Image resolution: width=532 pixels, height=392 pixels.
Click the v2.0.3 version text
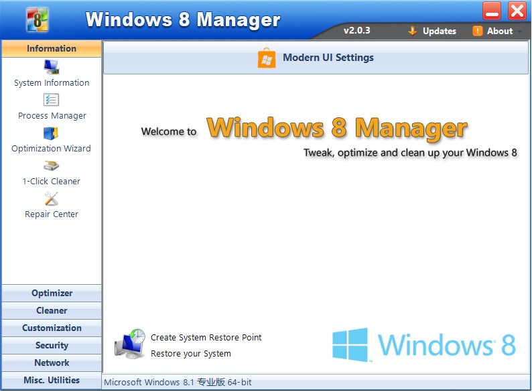point(356,31)
